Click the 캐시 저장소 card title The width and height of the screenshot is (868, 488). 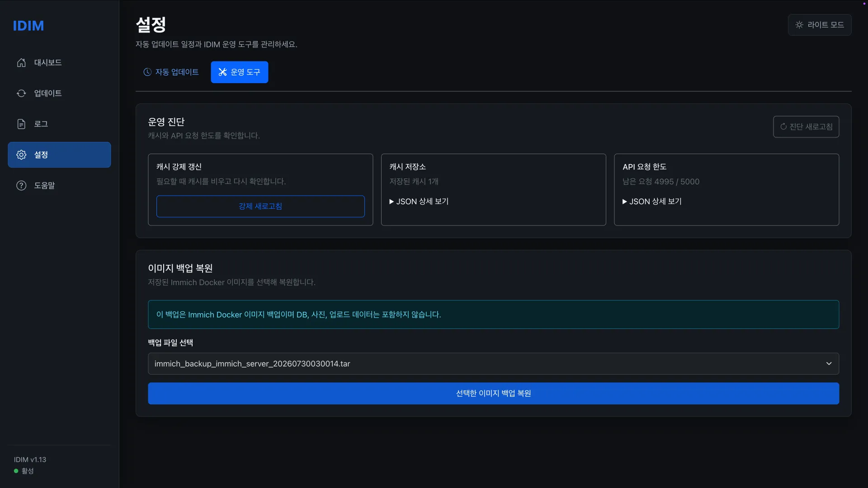click(x=408, y=167)
